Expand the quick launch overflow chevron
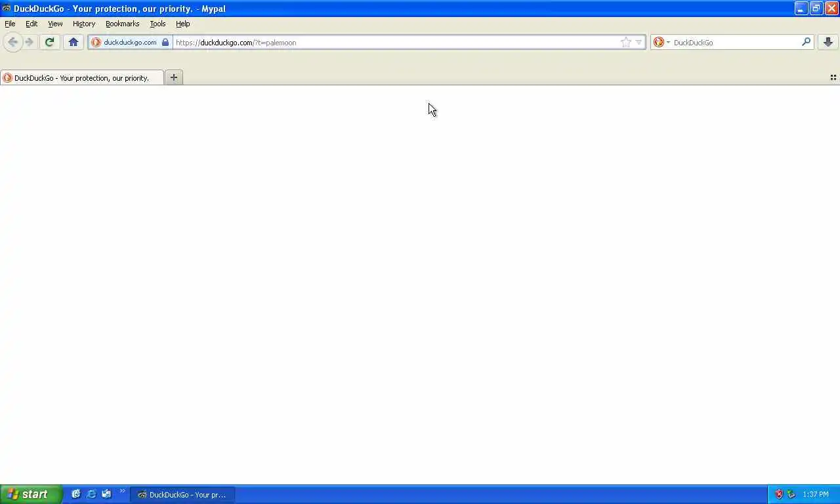This screenshot has width=840, height=504. (x=122, y=491)
